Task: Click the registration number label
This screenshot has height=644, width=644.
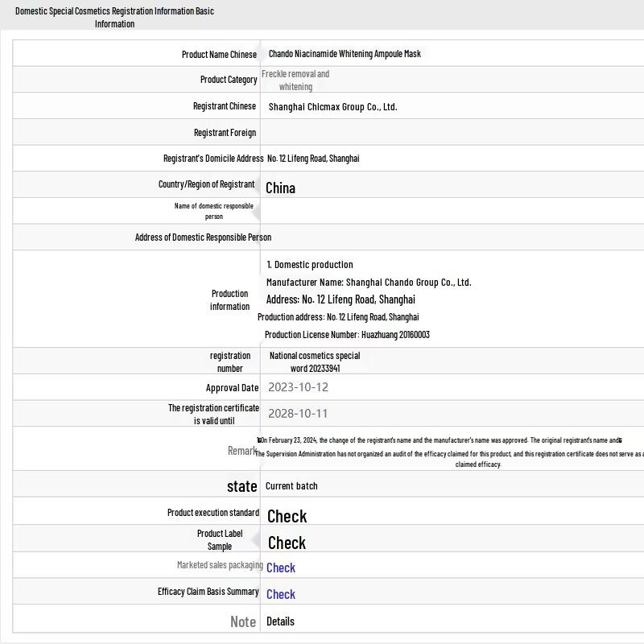Action: point(229,361)
